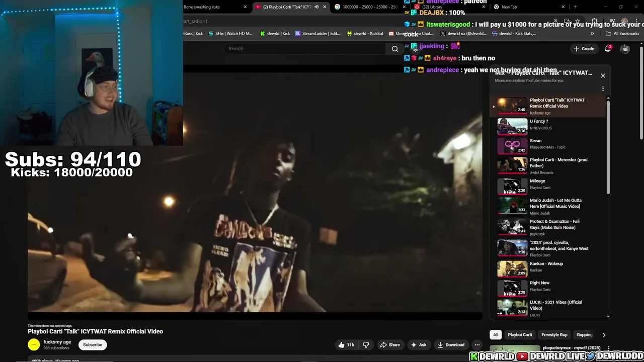Click the current Playboi Carti Talk playlist entry

[x=548, y=106]
